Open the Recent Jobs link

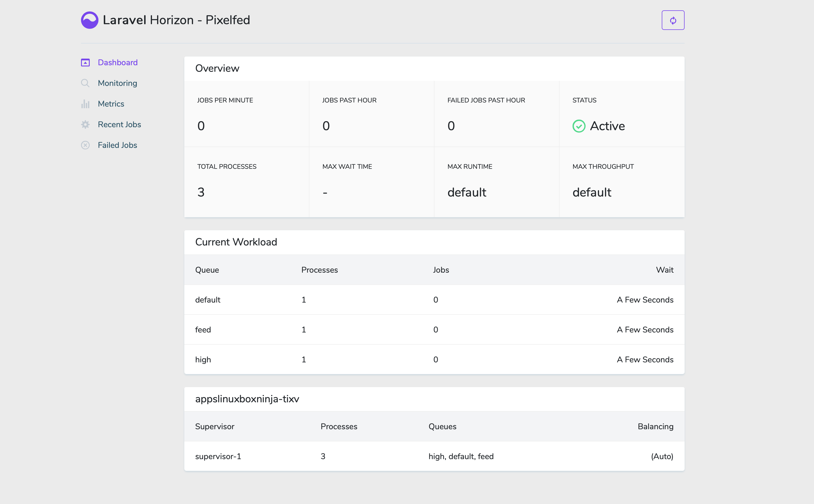click(119, 125)
